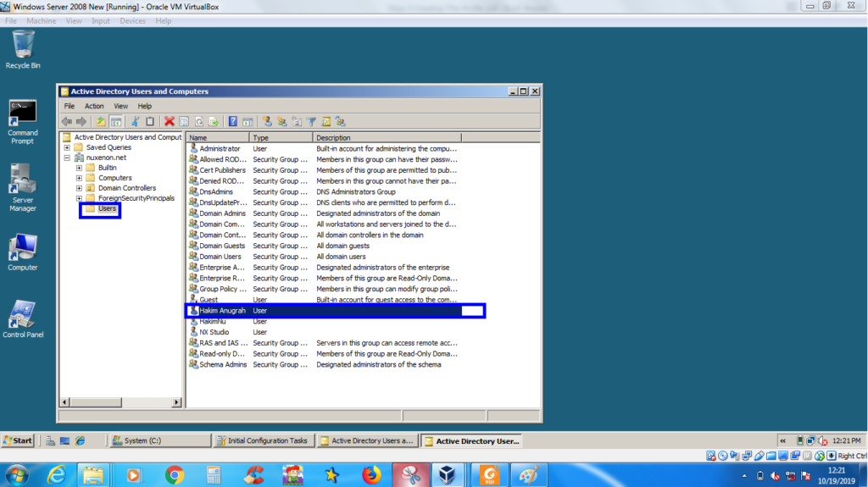This screenshot has height=487, width=868.
Task: Show hidden host tray icons arrow
Action: (x=744, y=475)
